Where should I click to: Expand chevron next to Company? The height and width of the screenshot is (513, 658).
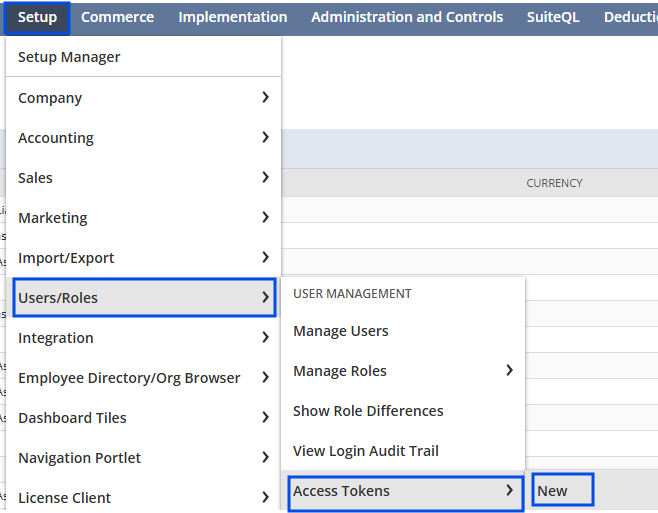(x=265, y=97)
